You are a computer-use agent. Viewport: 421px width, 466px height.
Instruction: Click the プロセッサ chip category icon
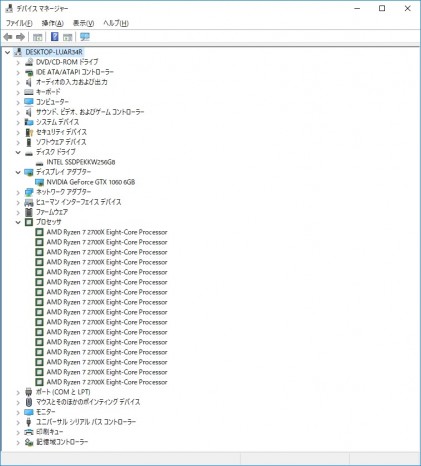(29, 222)
